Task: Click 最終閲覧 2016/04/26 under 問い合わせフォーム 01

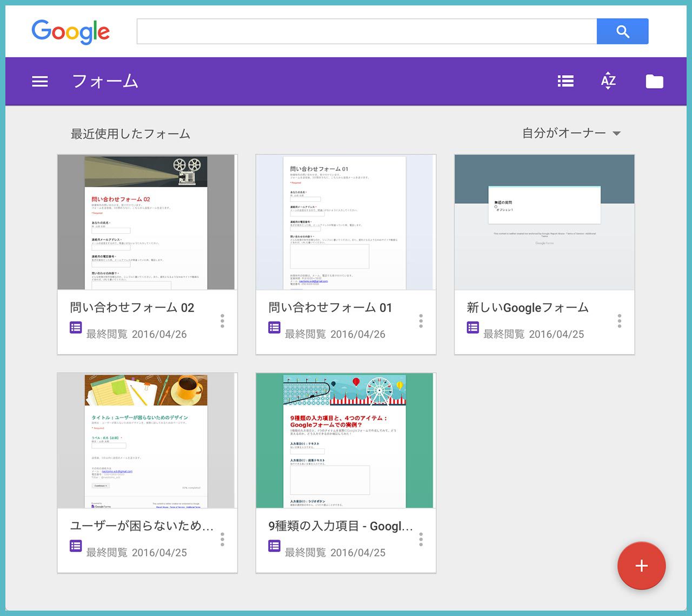Action: pos(335,334)
